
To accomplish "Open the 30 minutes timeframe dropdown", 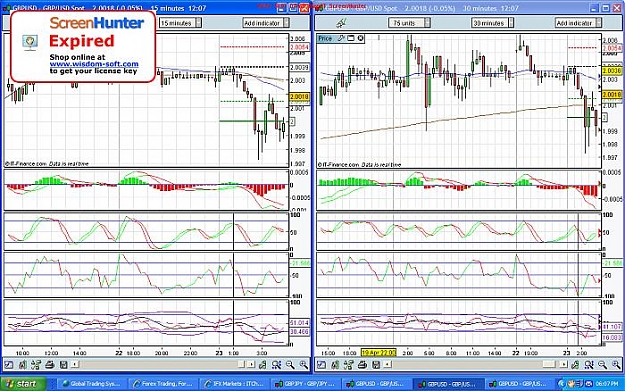I will pyautogui.click(x=493, y=23).
